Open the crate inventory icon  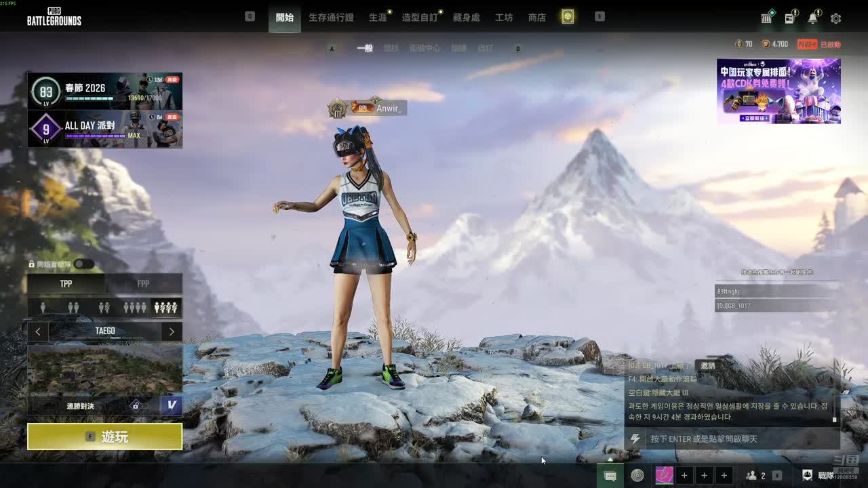[766, 18]
